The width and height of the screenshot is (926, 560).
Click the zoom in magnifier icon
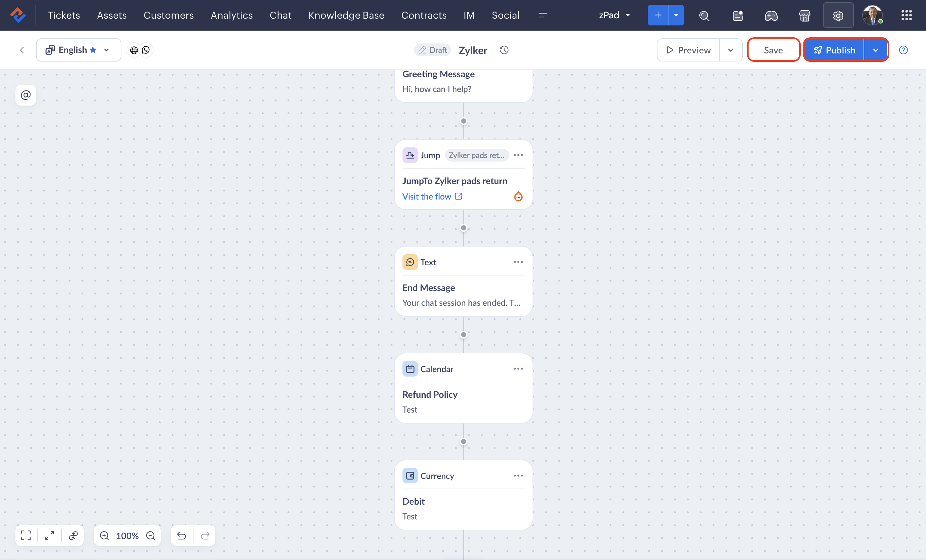click(104, 536)
